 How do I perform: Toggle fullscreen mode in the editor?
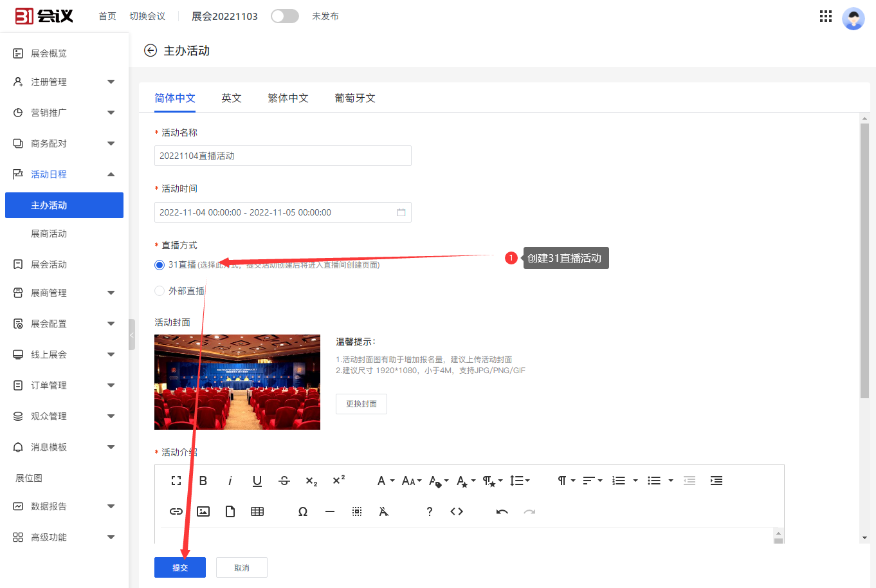coord(176,481)
